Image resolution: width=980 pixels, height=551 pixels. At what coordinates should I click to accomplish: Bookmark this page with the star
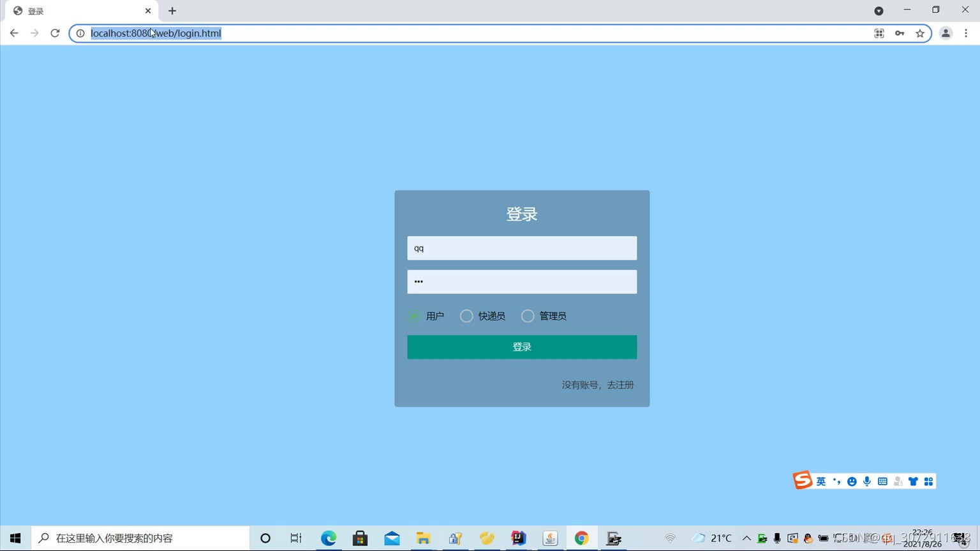tap(920, 33)
